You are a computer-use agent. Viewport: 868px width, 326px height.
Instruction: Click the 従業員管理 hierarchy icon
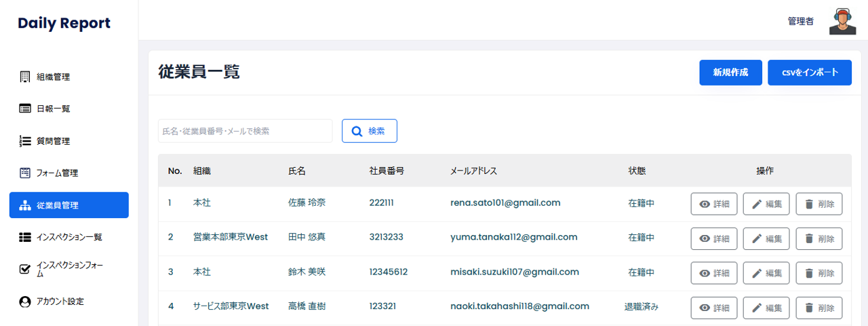pyautogui.click(x=25, y=205)
